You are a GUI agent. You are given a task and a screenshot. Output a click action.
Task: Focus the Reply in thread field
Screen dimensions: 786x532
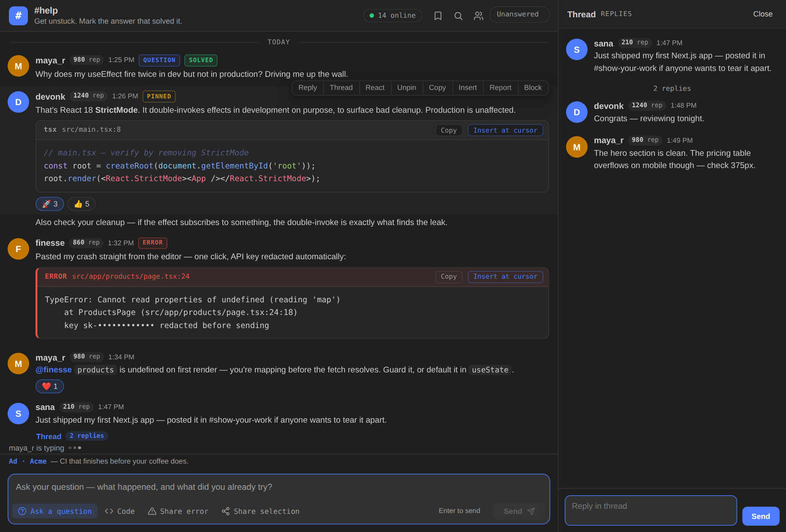tap(651, 510)
